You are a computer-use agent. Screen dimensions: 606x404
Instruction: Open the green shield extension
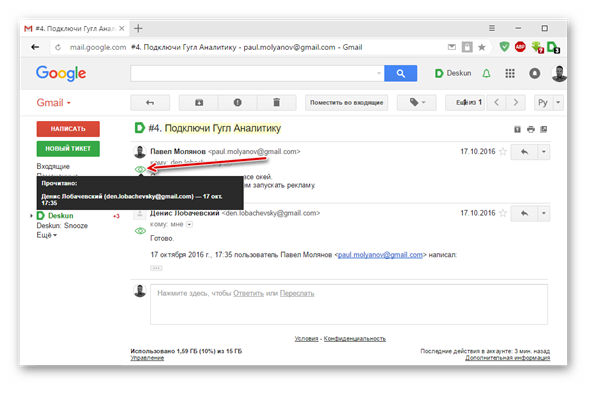(x=504, y=47)
